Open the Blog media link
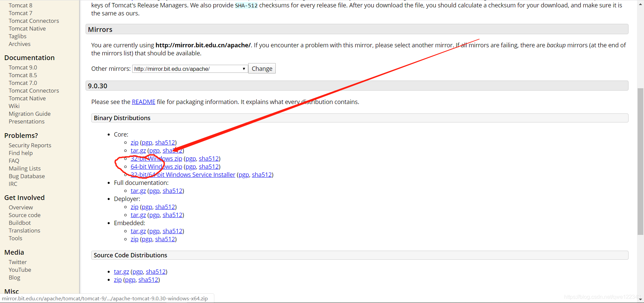 (14, 277)
